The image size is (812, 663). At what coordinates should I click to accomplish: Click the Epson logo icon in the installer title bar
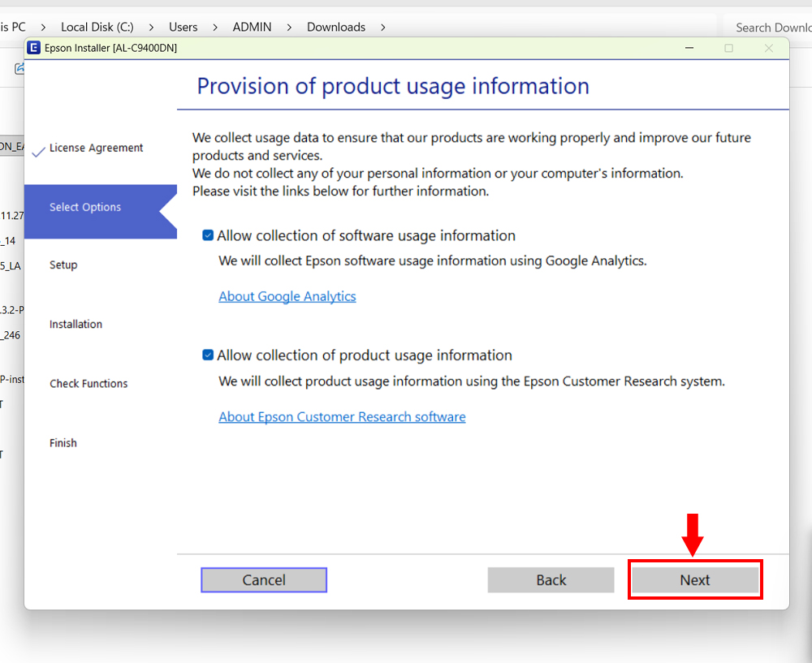33,48
